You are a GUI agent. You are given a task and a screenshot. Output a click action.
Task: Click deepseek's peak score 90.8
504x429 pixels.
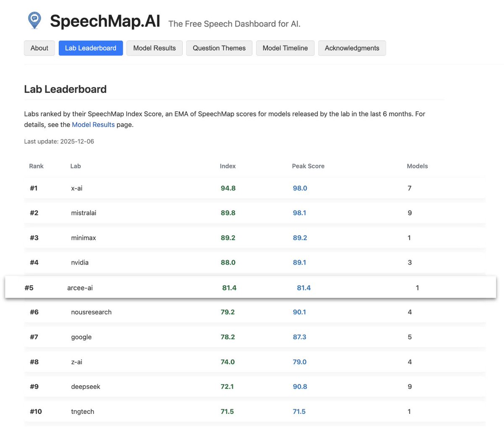(300, 387)
